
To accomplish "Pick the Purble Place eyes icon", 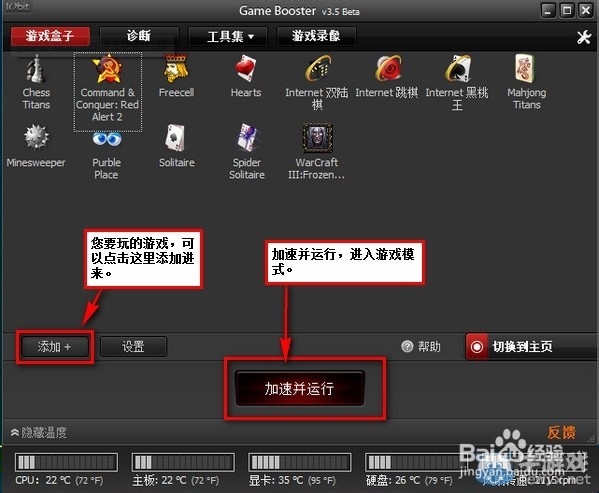I will tap(107, 139).
